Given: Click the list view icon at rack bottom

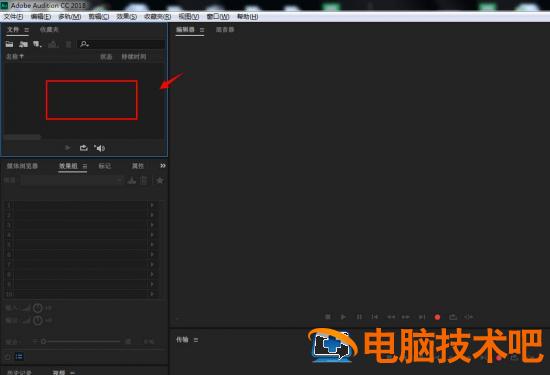Looking at the screenshot, I should coord(19,356).
